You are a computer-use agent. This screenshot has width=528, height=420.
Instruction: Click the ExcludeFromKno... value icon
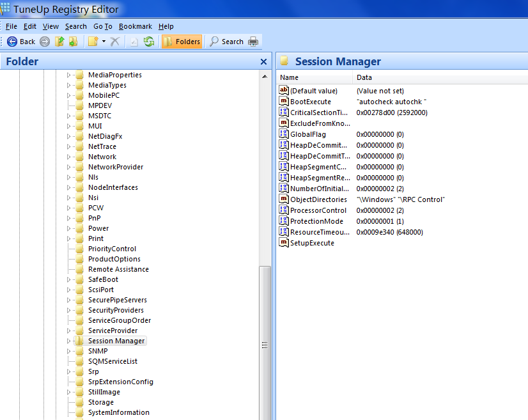coord(284,123)
